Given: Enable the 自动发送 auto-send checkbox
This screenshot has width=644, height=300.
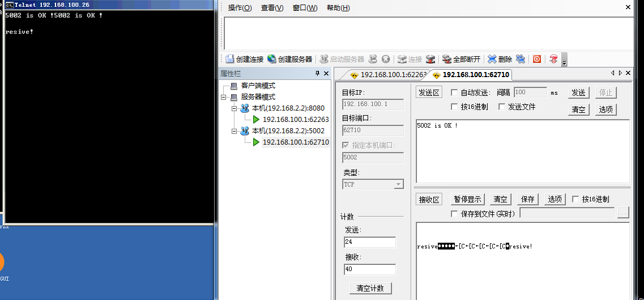Looking at the screenshot, I should point(454,92).
